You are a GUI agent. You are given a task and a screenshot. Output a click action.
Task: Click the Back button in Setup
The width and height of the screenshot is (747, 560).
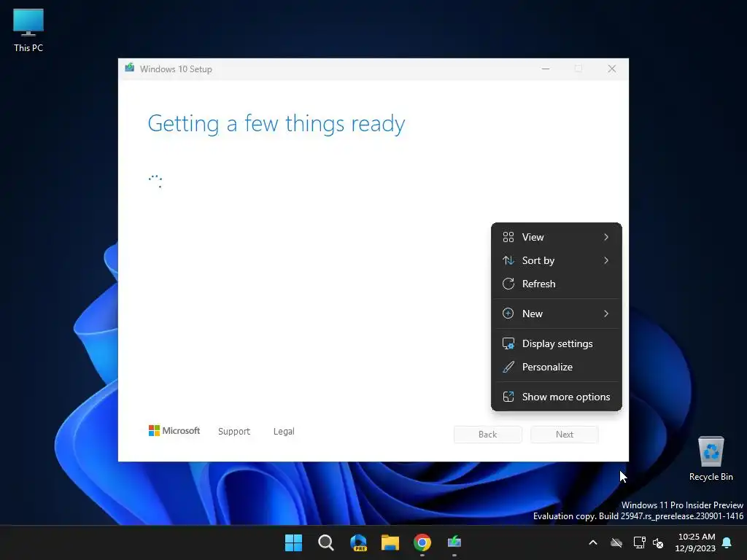(x=488, y=435)
